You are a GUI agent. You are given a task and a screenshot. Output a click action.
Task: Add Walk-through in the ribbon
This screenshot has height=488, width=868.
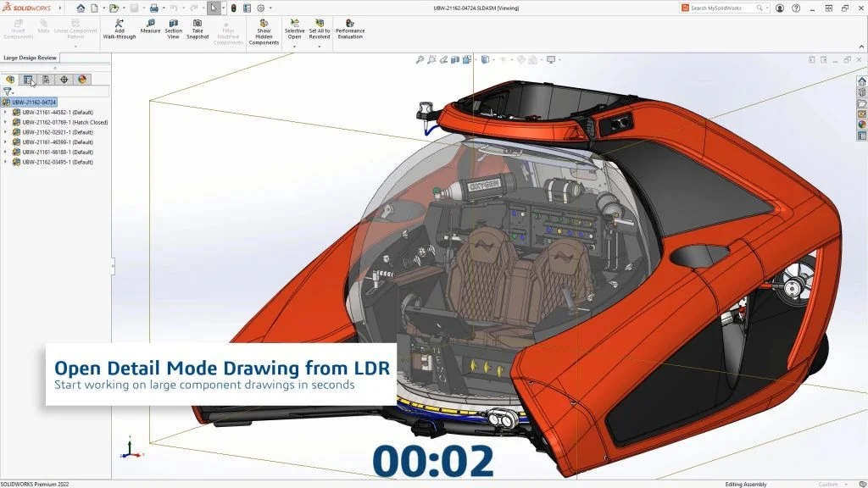coord(120,26)
